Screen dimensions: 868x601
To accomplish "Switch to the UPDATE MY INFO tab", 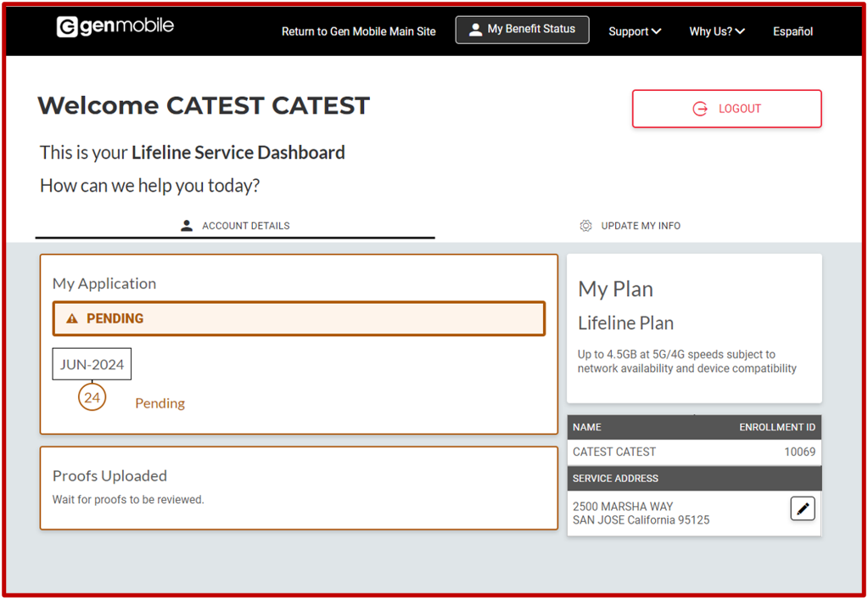I will (x=630, y=226).
